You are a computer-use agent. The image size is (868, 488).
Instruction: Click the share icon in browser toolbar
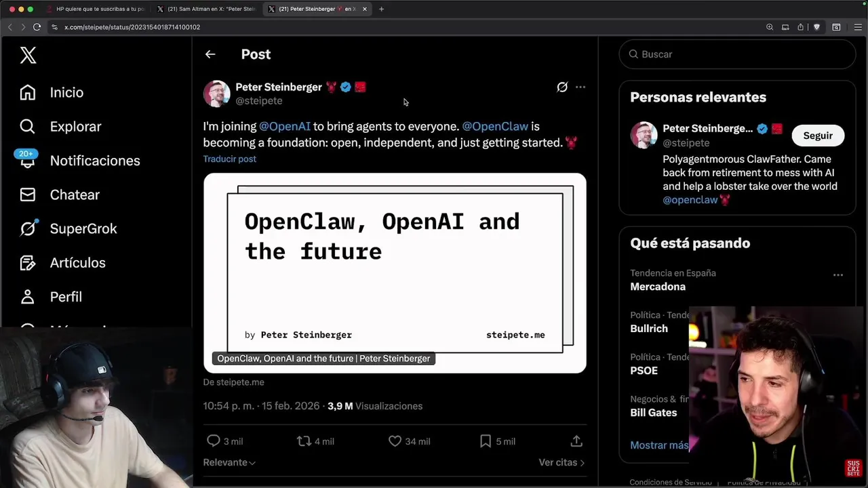coord(801,27)
